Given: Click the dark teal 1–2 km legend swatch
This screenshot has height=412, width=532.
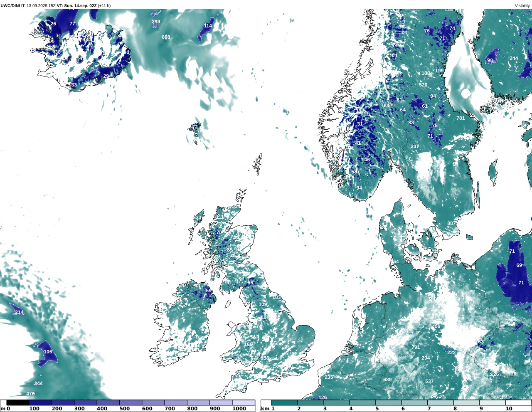Looking at the screenshot, I should (284, 402).
